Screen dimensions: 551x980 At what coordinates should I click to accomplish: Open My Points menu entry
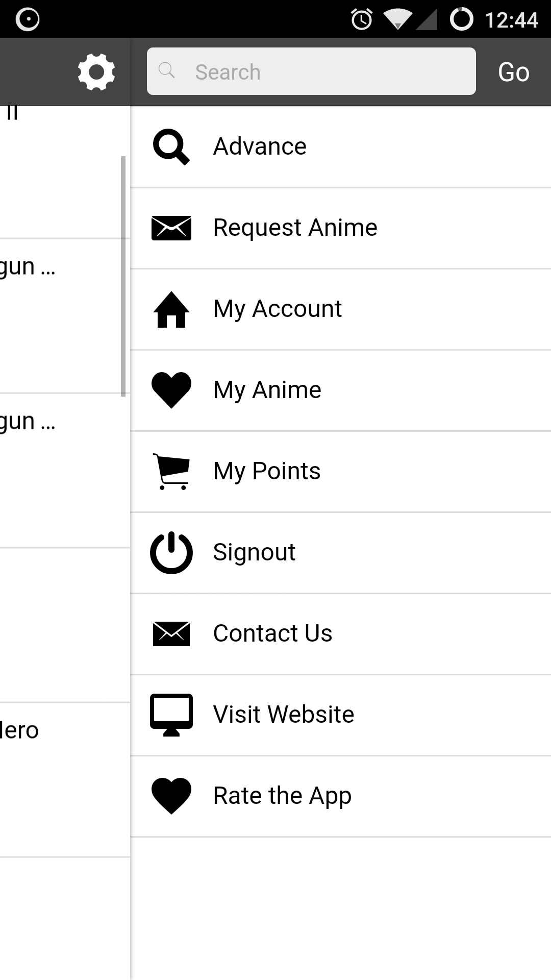(267, 471)
